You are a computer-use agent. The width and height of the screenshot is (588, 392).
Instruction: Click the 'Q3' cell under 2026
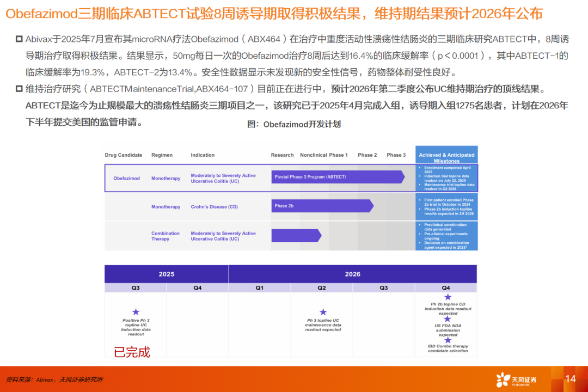tap(384, 287)
